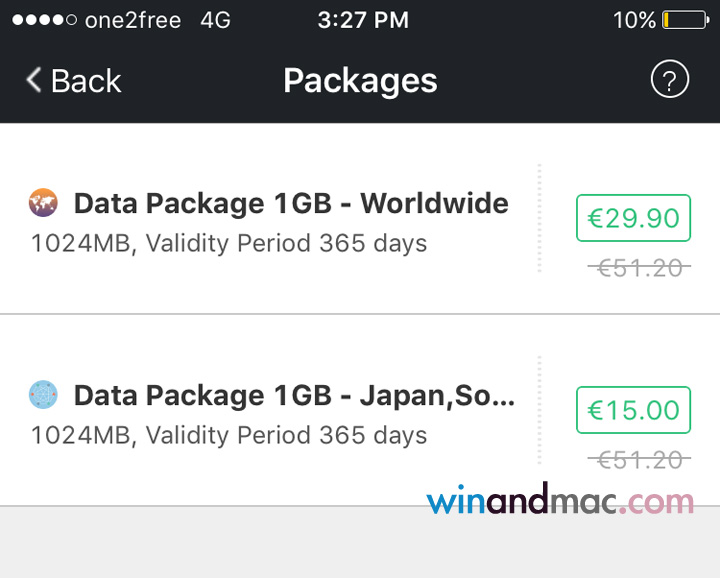720x578 pixels.
Task: Tap the battery icon in status bar
Action: click(x=684, y=20)
